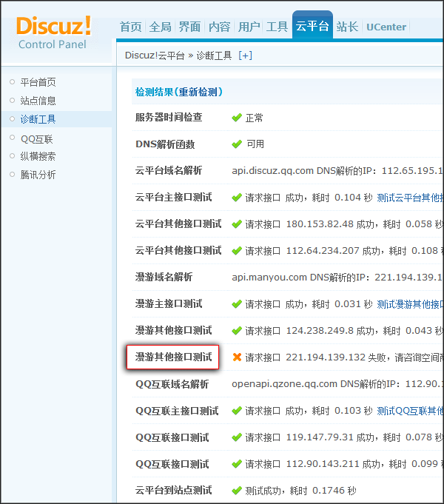Click green check icon beside QQ互联主接口测试
Screen dimensions: 444x504
[x=237, y=411]
